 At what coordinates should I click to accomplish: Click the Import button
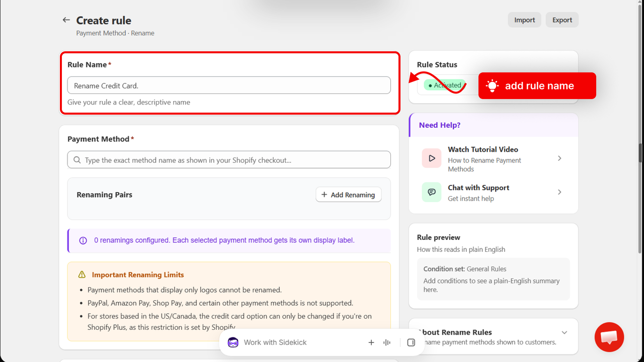(x=524, y=20)
